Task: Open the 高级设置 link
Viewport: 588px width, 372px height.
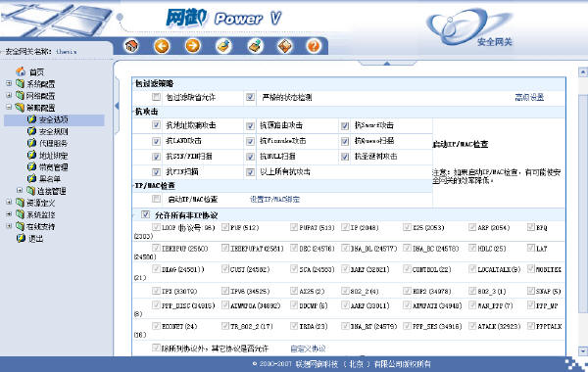Action: click(x=529, y=97)
